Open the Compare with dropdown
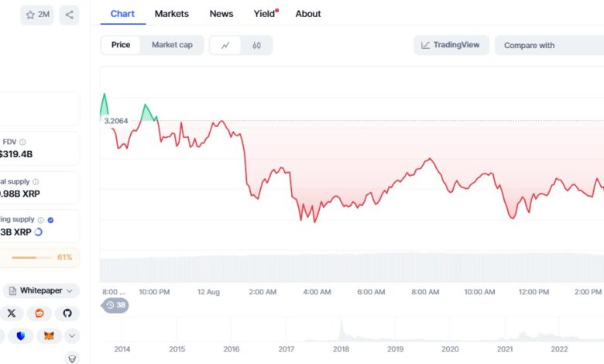 point(549,45)
